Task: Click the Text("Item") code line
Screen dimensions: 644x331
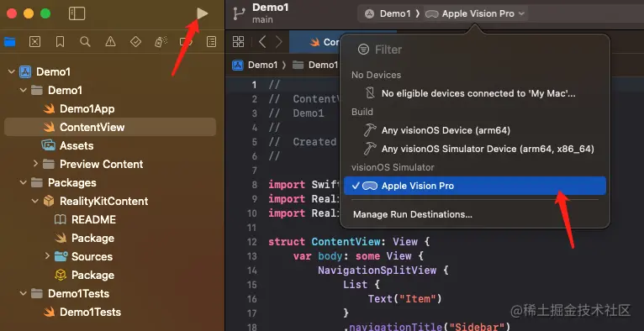Action: click(404, 298)
